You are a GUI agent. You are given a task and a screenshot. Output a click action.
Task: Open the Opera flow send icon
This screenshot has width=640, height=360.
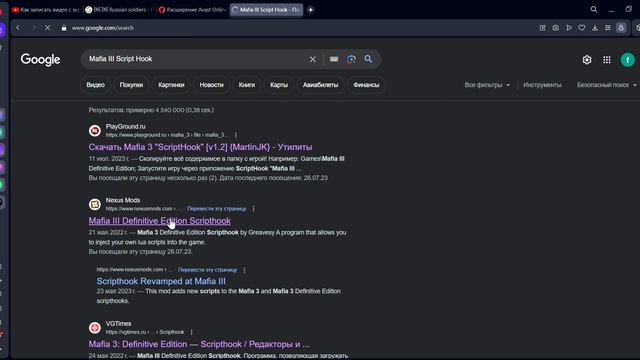click(569, 28)
